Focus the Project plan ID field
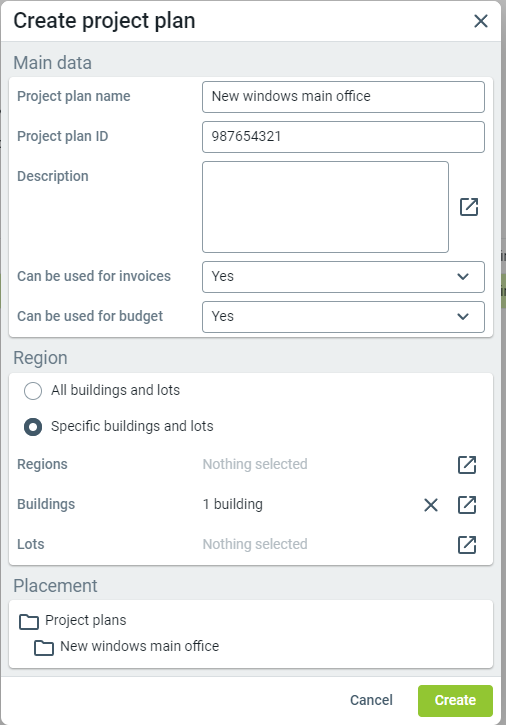 pos(343,137)
